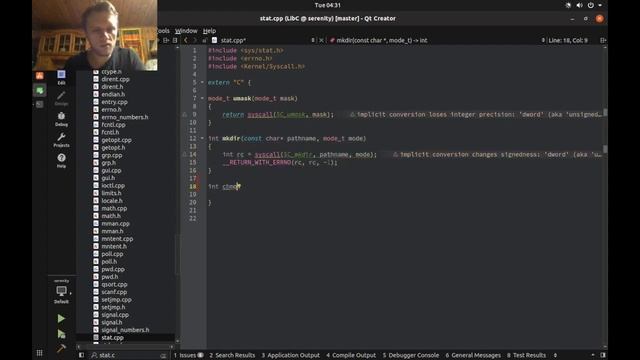This screenshot has width=640, height=360.
Task: Click the warning icon beside line 9
Action: [x=184, y=114]
